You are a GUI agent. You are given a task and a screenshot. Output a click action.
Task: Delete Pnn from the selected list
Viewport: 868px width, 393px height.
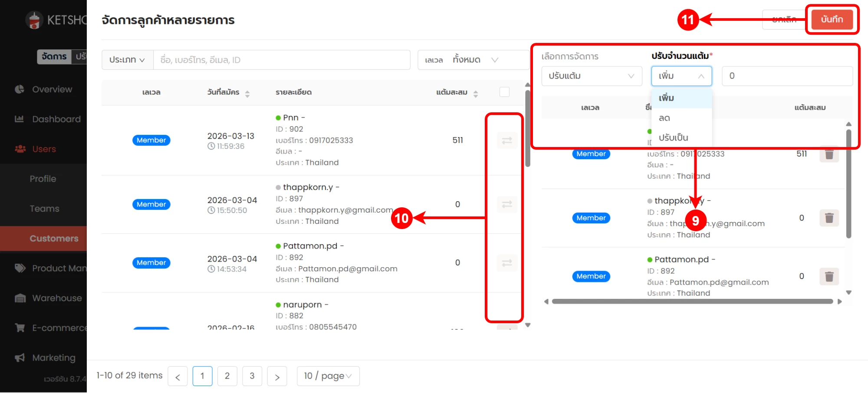829,154
